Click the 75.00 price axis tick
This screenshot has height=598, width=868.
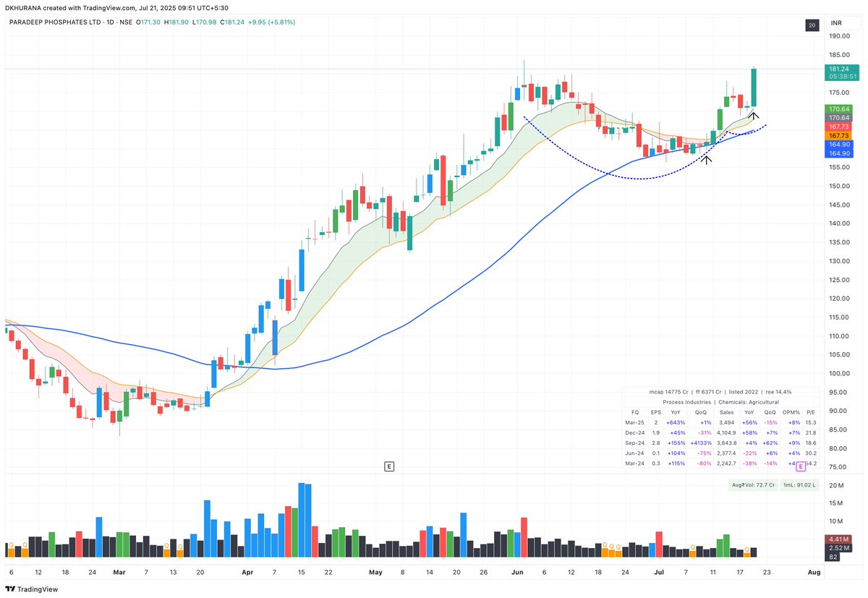[839, 467]
